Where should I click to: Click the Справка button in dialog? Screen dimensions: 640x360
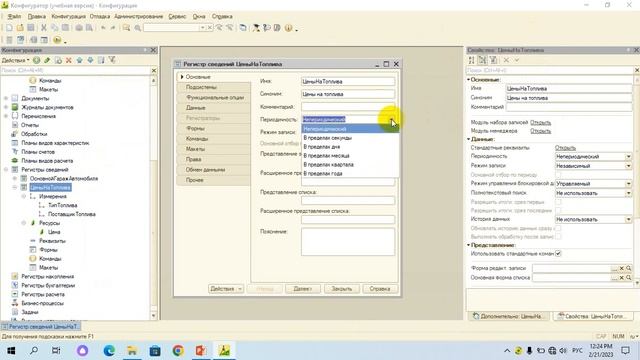[380, 289]
